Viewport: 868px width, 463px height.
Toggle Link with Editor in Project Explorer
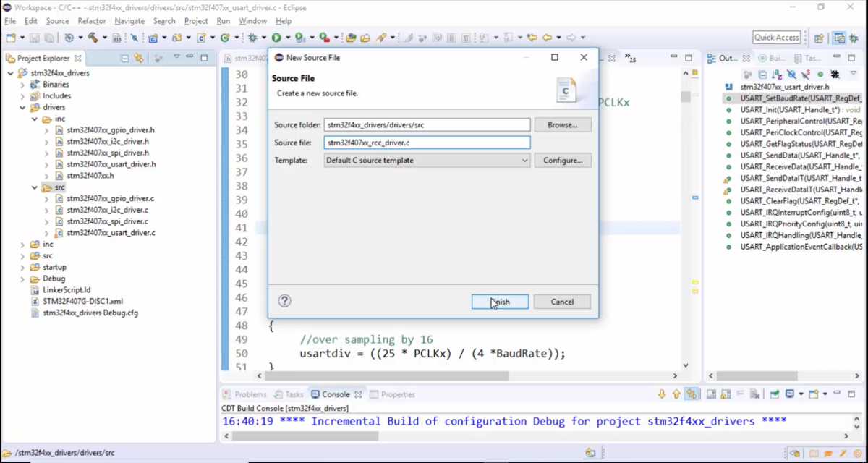pos(138,58)
